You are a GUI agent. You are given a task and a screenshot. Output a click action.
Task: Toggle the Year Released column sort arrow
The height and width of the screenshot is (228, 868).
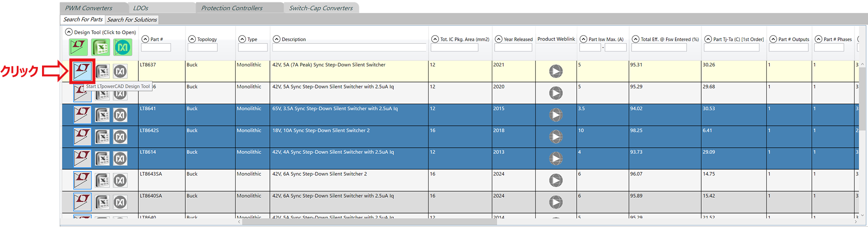click(498, 39)
